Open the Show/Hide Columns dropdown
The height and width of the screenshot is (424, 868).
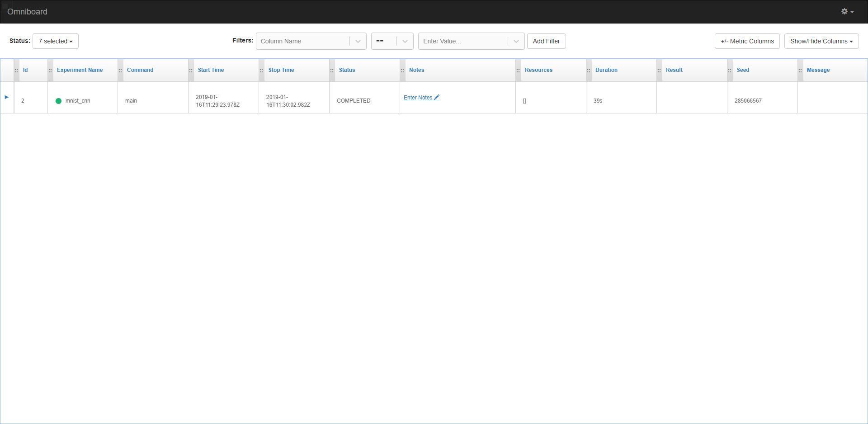821,41
